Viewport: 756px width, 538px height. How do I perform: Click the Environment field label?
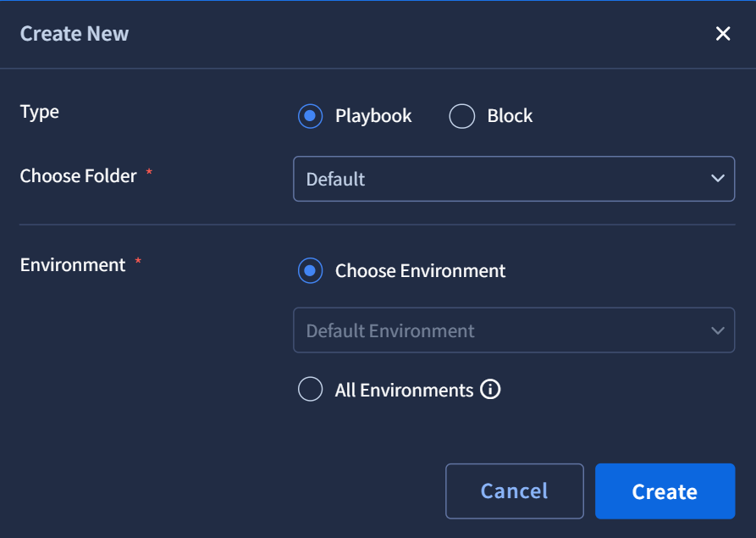73,265
